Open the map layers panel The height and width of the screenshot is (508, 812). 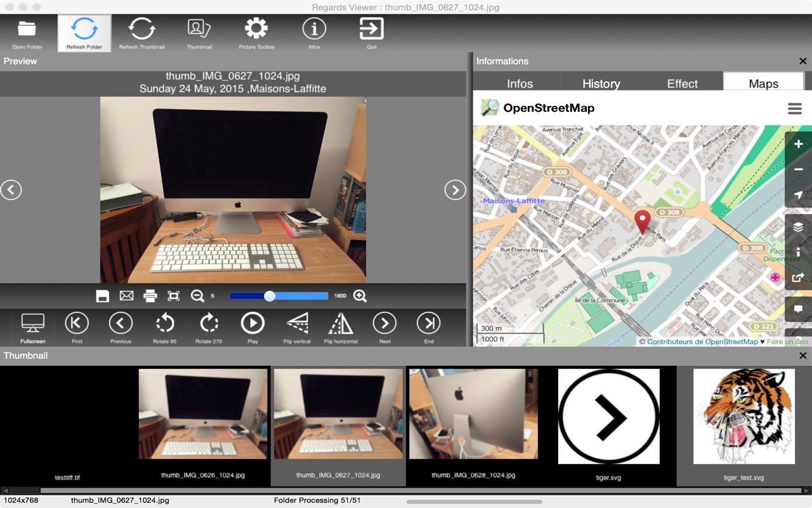[798, 227]
